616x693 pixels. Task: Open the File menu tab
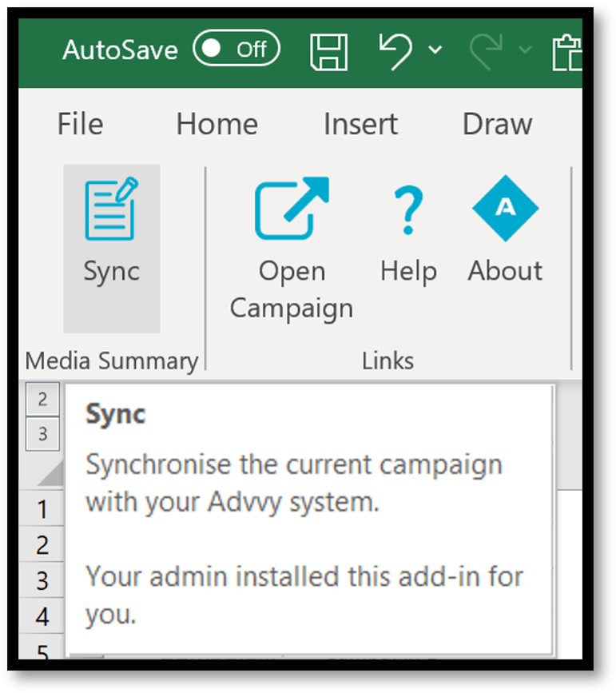click(x=81, y=124)
